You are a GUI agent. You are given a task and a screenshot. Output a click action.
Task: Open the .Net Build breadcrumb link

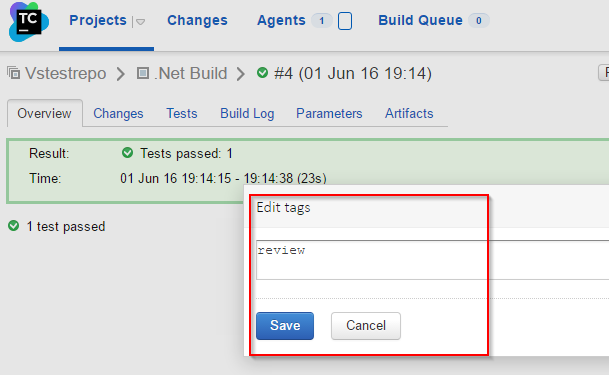pos(190,73)
